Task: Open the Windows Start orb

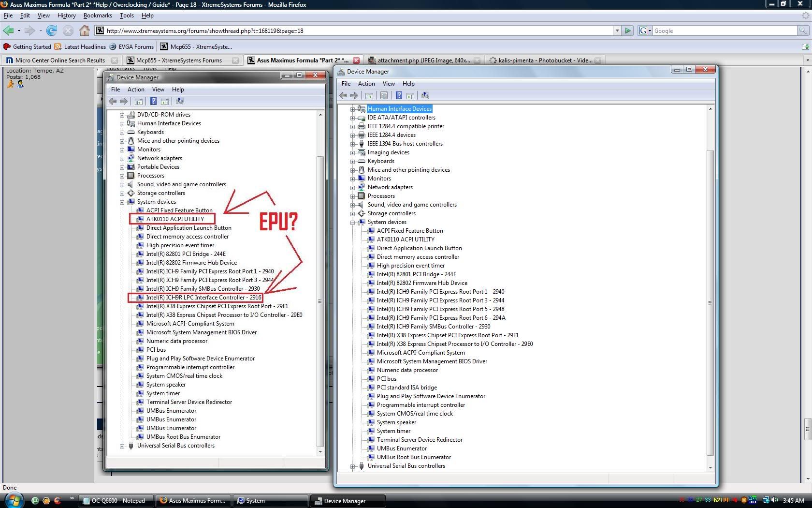Action: pos(13,500)
